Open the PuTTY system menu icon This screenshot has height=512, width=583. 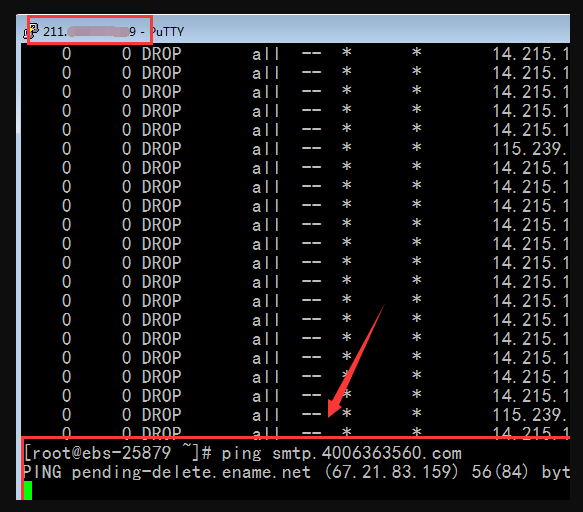coord(31,31)
